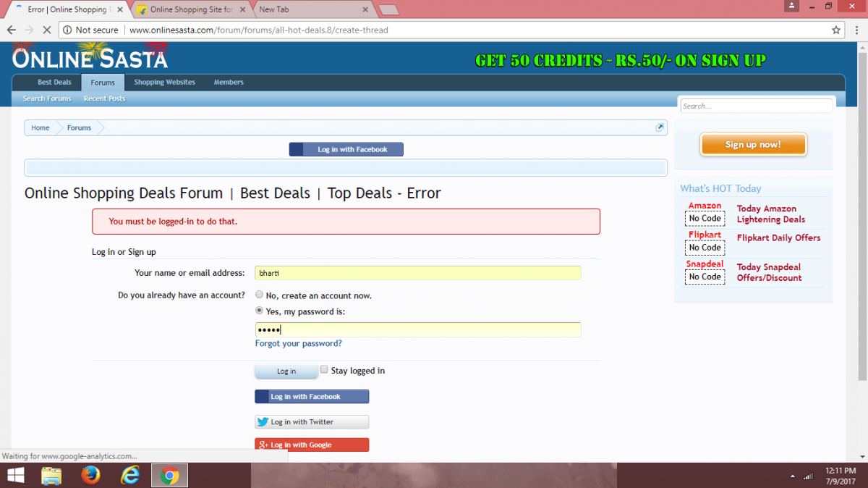Open Today Amazon Lightening Deals link
The height and width of the screenshot is (488, 868).
click(770, 214)
